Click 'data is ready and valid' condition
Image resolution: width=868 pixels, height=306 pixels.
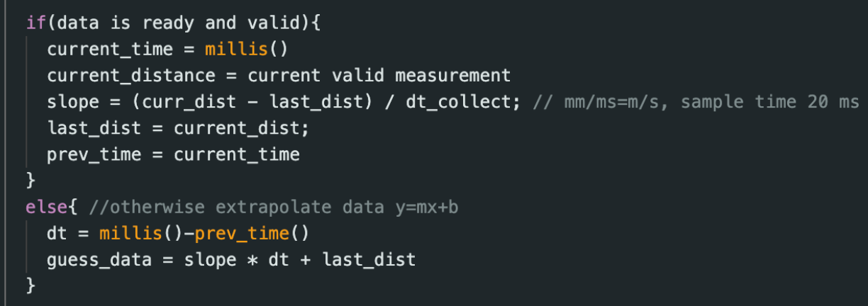coord(182,23)
